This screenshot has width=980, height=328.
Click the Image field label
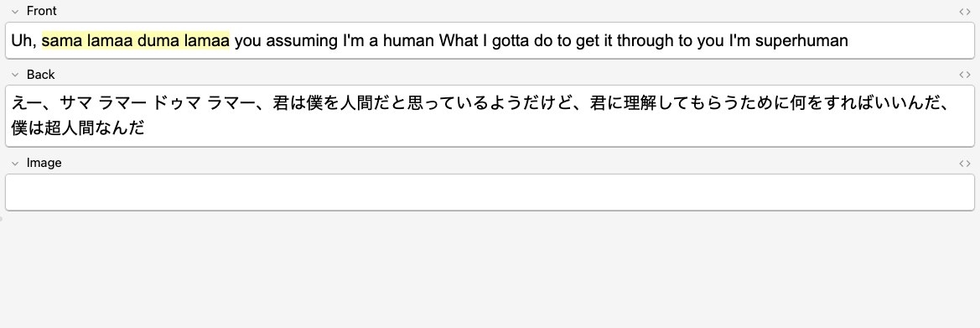(44, 163)
